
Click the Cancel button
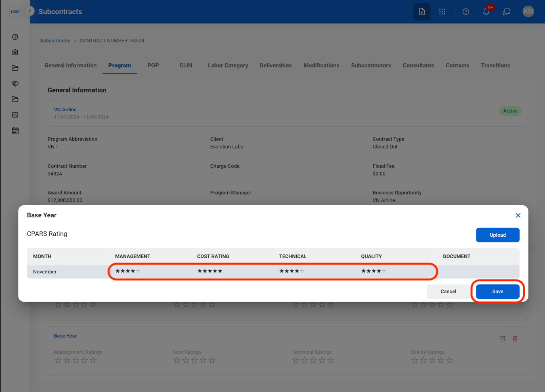tap(448, 292)
